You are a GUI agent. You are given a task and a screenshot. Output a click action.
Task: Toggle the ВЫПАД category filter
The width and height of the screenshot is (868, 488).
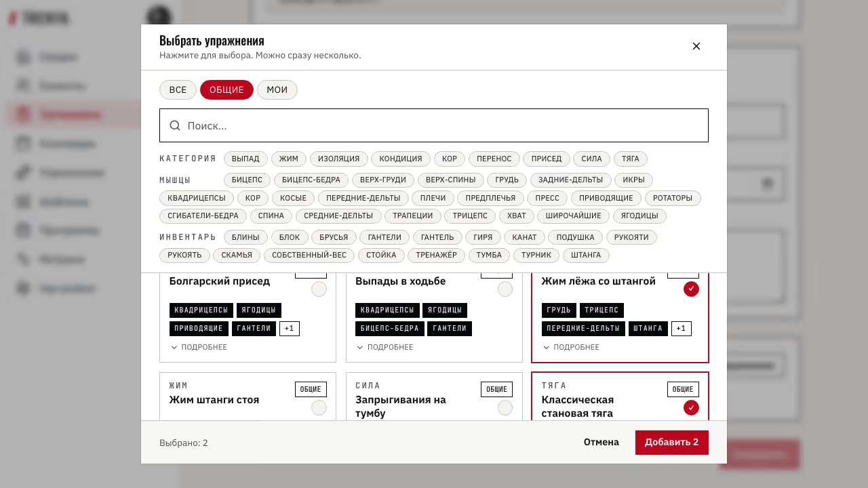pos(245,159)
